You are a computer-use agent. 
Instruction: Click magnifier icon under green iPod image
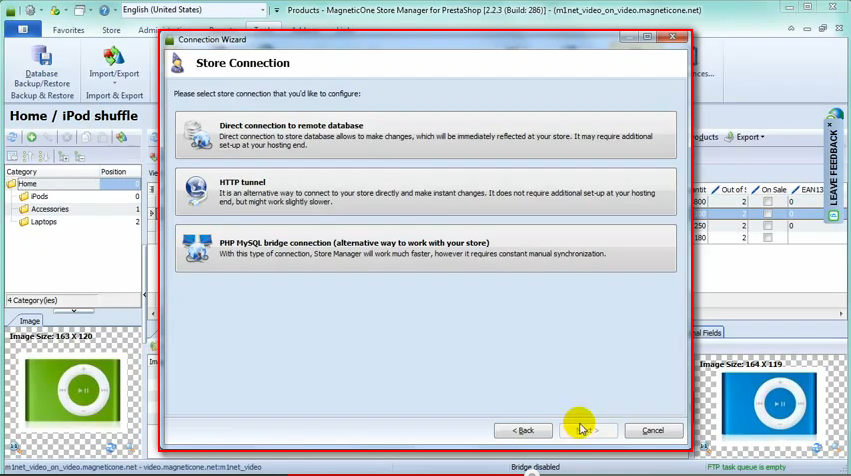130,448
